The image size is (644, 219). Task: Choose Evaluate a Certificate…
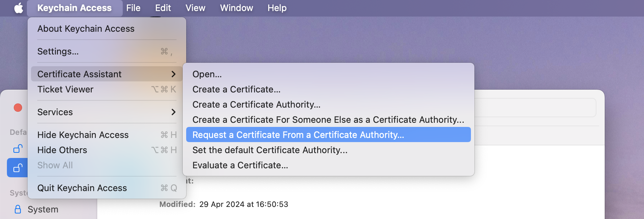pyautogui.click(x=329, y=165)
